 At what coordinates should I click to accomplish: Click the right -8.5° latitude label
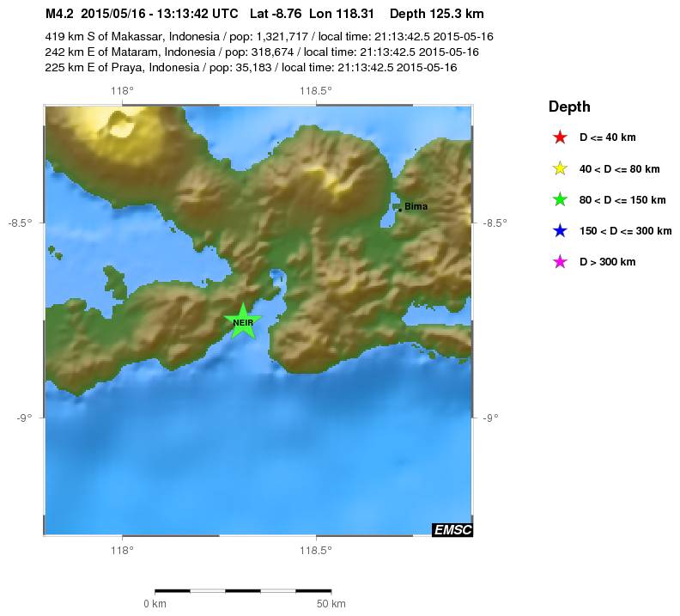pos(495,223)
